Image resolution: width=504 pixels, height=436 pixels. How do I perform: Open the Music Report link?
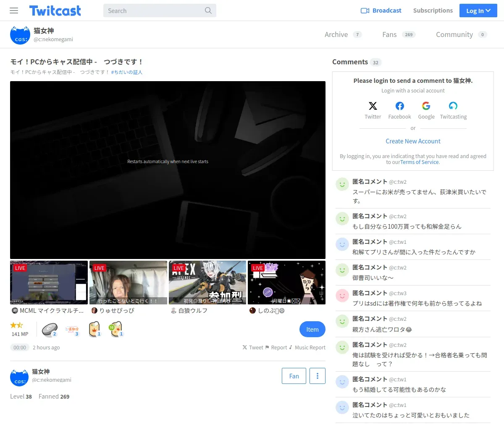(307, 348)
